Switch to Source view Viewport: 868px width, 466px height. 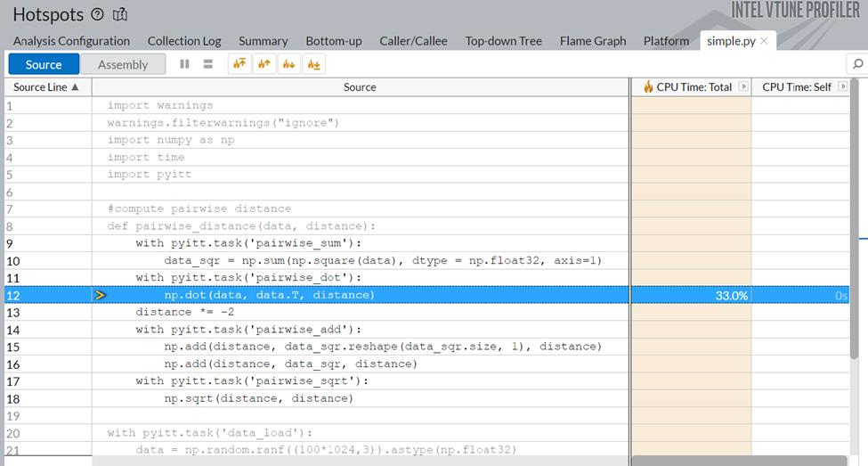click(44, 64)
